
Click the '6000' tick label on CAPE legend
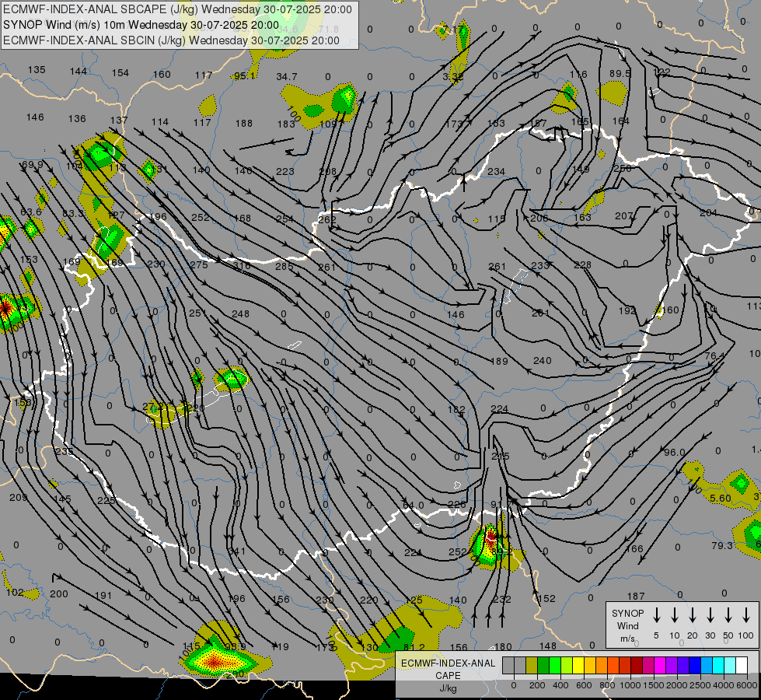coord(746,685)
